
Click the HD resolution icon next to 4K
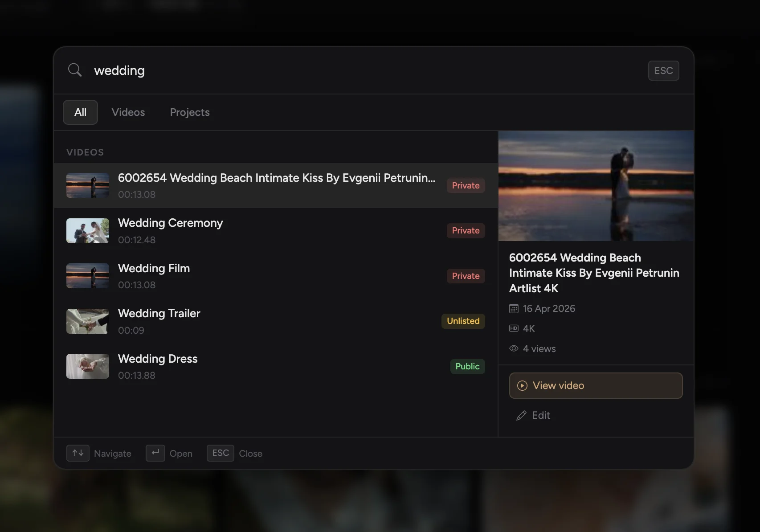pyautogui.click(x=514, y=328)
